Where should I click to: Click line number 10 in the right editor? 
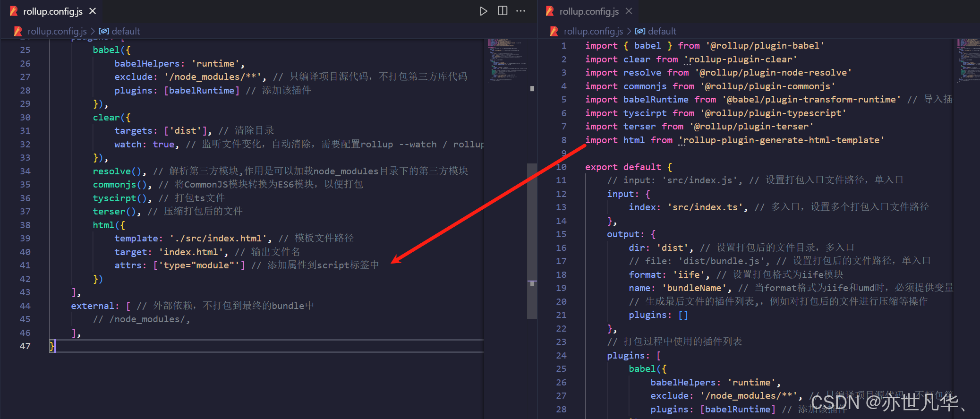[x=561, y=167]
